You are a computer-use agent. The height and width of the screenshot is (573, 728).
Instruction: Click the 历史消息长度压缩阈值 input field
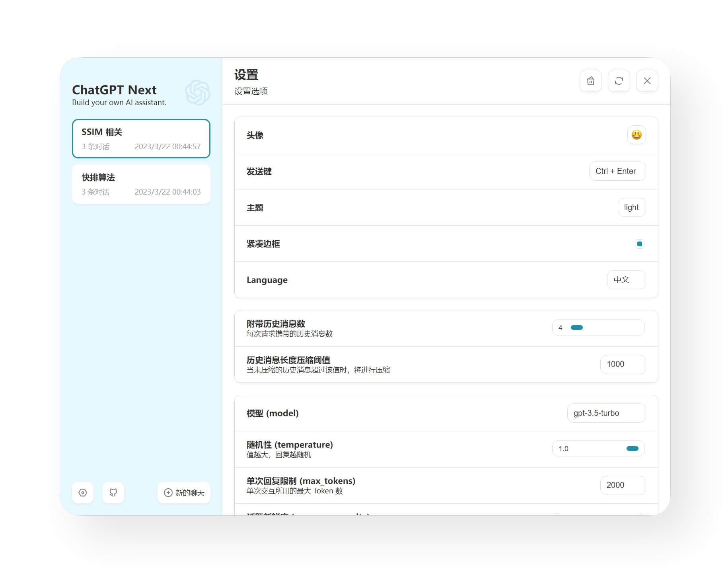coord(623,364)
